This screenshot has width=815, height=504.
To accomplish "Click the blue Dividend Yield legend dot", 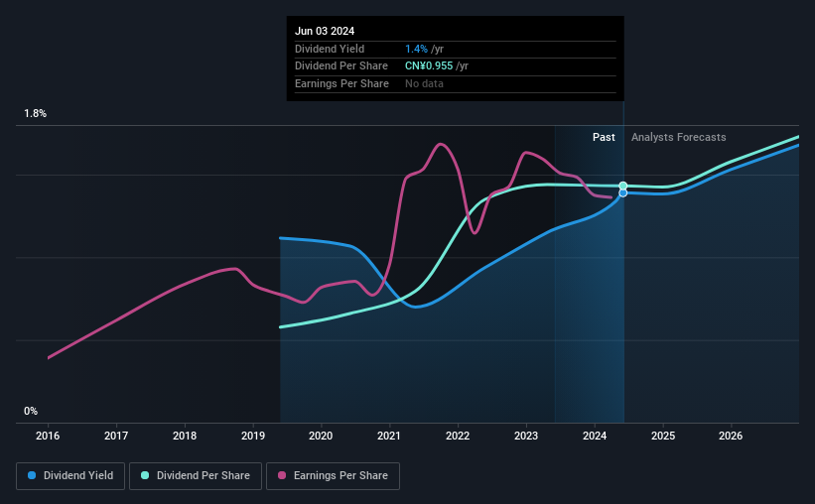I will coord(32,475).
